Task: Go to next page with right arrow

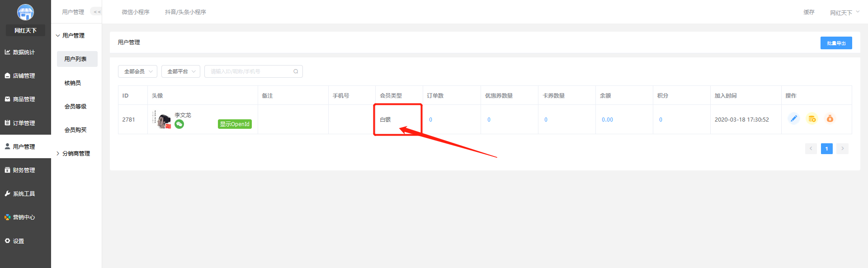Action: point(842,148)
